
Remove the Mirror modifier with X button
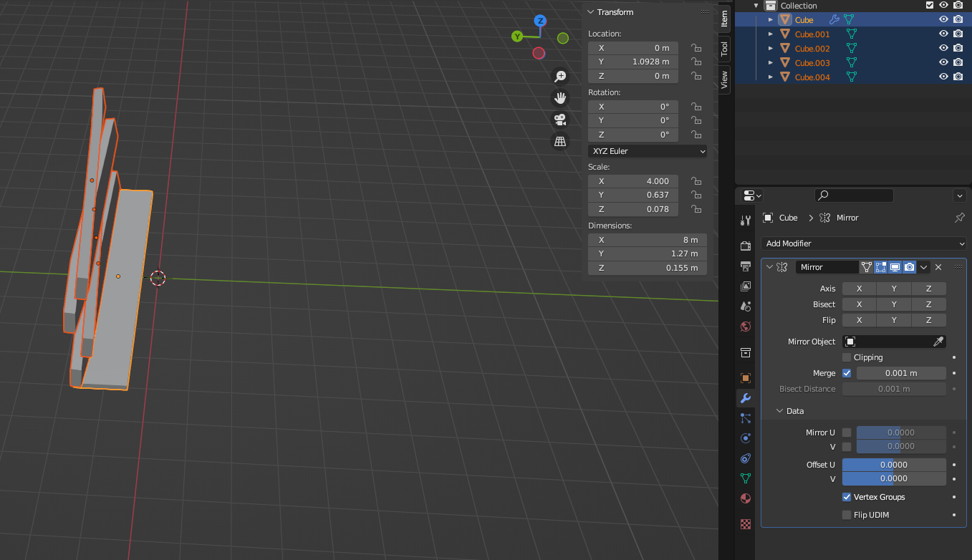click(x=938, y=267)
